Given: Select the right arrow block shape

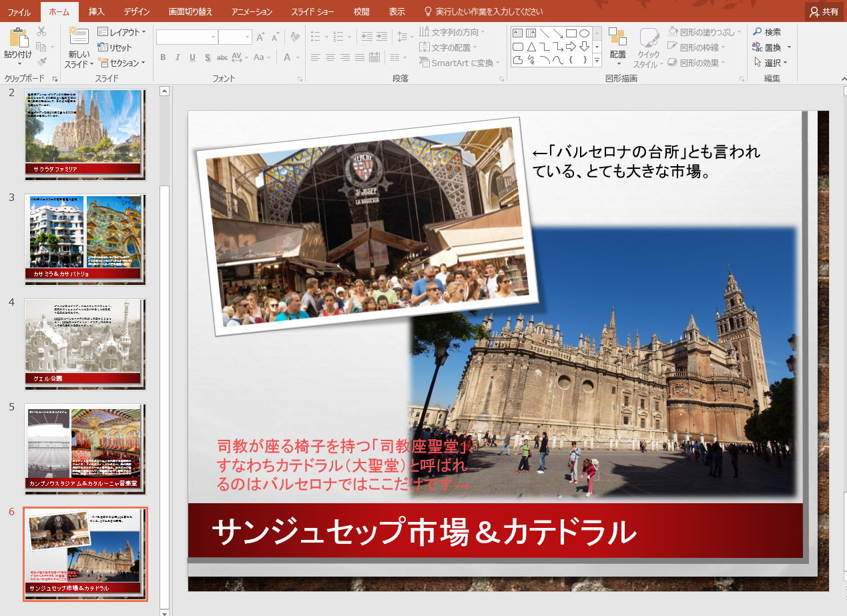Looking at the screenshot, I should point(571,47).
